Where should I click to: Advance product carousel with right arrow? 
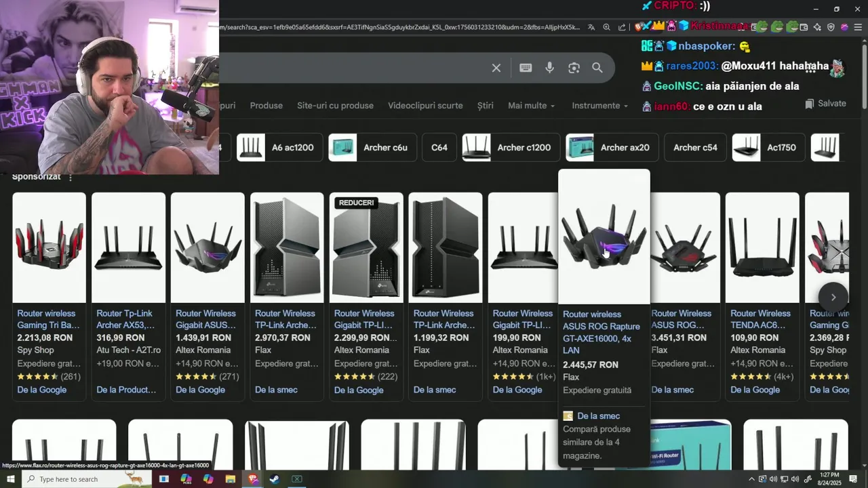click(x=833, y=297)
